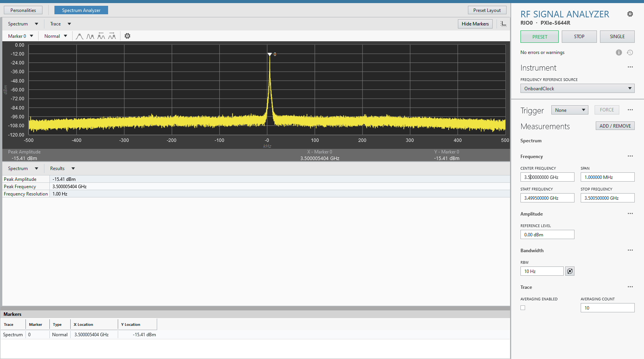Click the next peak right marker icon
The height and width of the screenshot is (359, 644).
(112, 36)
